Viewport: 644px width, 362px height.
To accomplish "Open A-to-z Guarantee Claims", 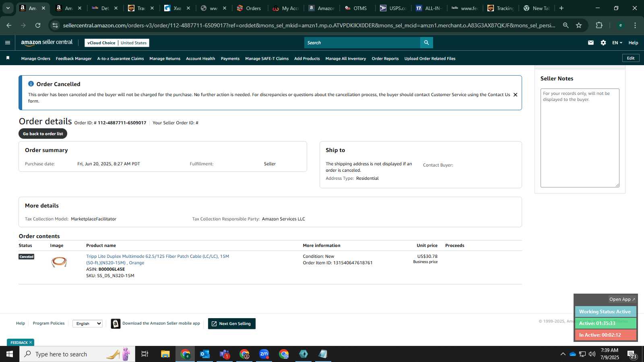I will coord(120,58).
